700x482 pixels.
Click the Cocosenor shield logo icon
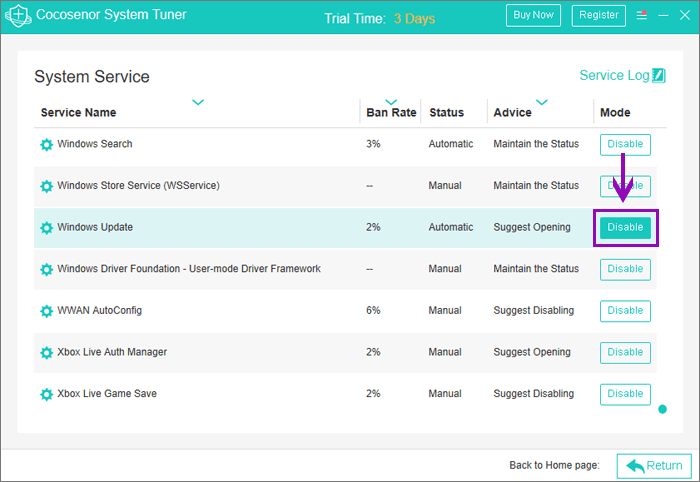click(18, 16)
